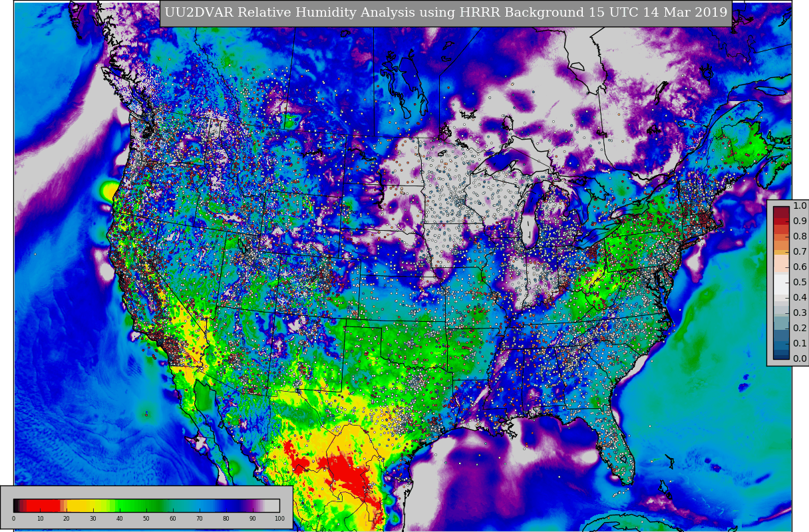Pick the light gray end of the humidity colorbar
This screenshot has width=809, height=532.
coord(272,505)
